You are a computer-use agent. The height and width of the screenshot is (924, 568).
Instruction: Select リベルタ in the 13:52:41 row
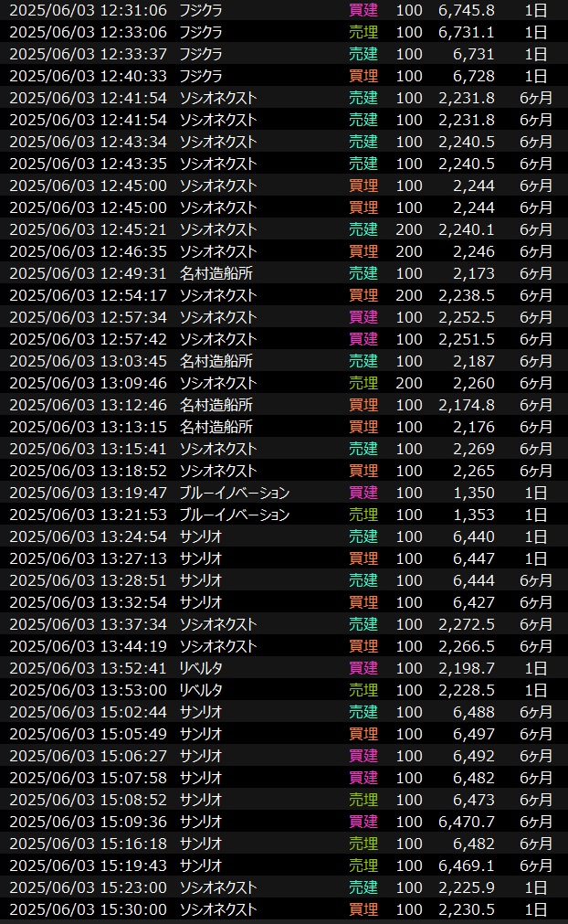tap(201, 669)
